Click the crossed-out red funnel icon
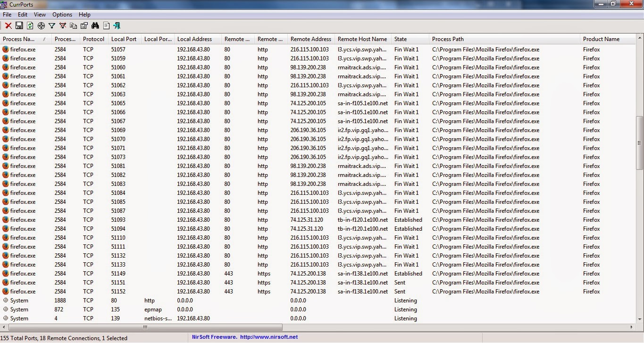 (x=63, y=25)
